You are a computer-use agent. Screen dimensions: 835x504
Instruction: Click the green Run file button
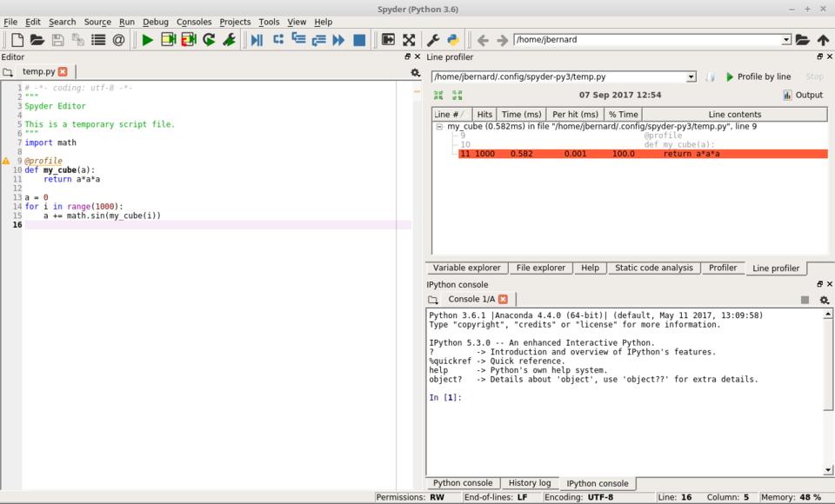pyautogui.click(x=147, y=40)
